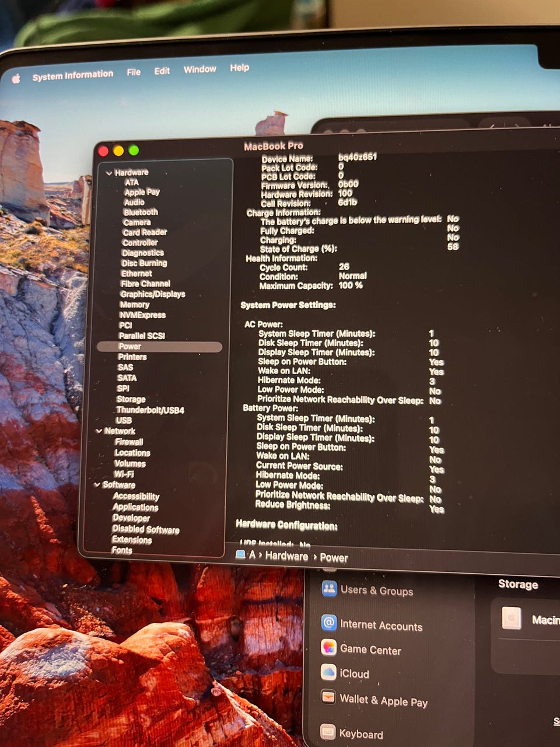Click the Internet Accounts icon in Settings
The width and height of the screenshot is (560, 747).
[329, 623]
